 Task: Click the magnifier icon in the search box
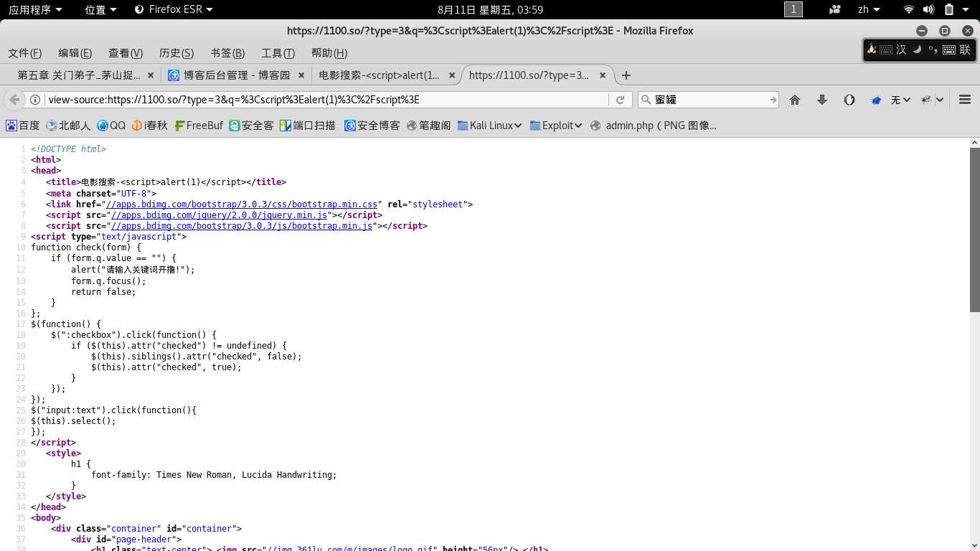tap(646, 100)
